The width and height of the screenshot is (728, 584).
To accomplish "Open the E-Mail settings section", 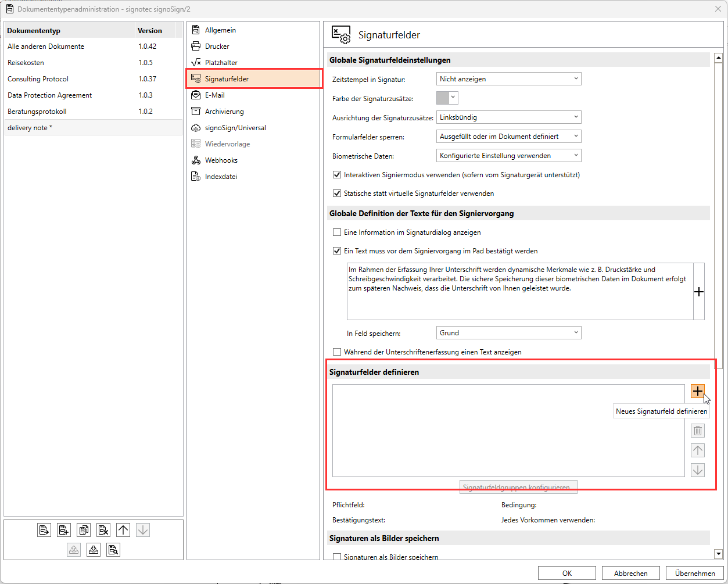I will coord(215,95).
